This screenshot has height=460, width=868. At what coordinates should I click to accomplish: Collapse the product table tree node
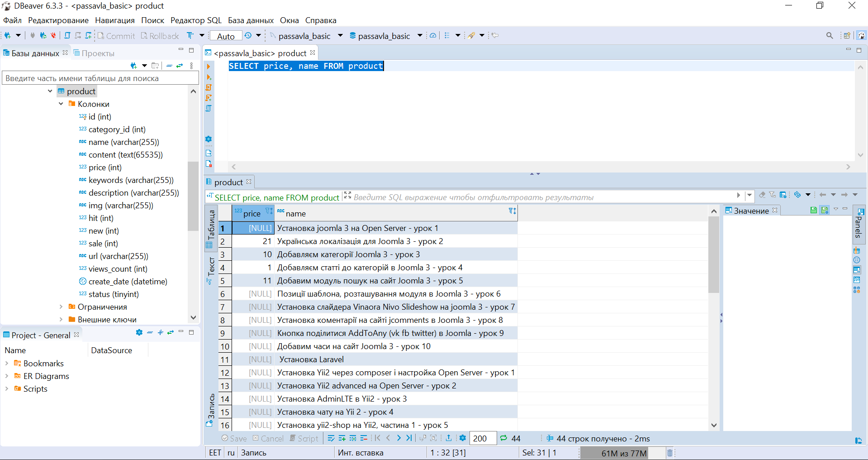coord(50,91)
